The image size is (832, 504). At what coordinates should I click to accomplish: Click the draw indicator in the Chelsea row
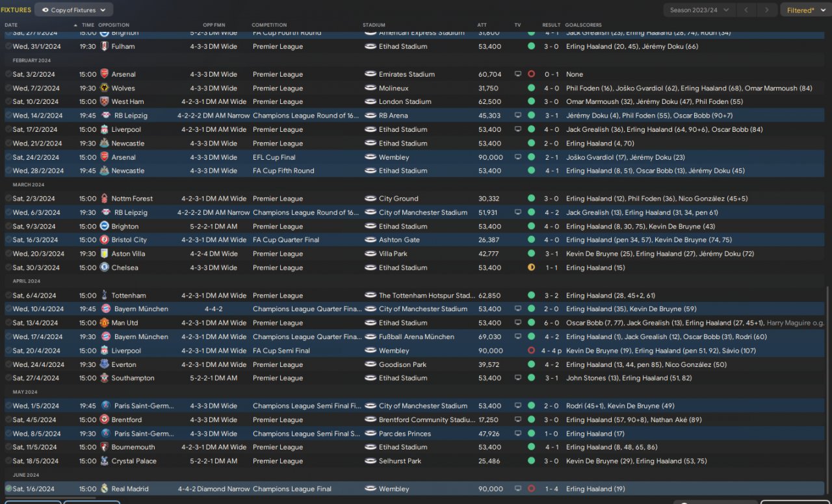pyautogui.click(x=531, y=268)
